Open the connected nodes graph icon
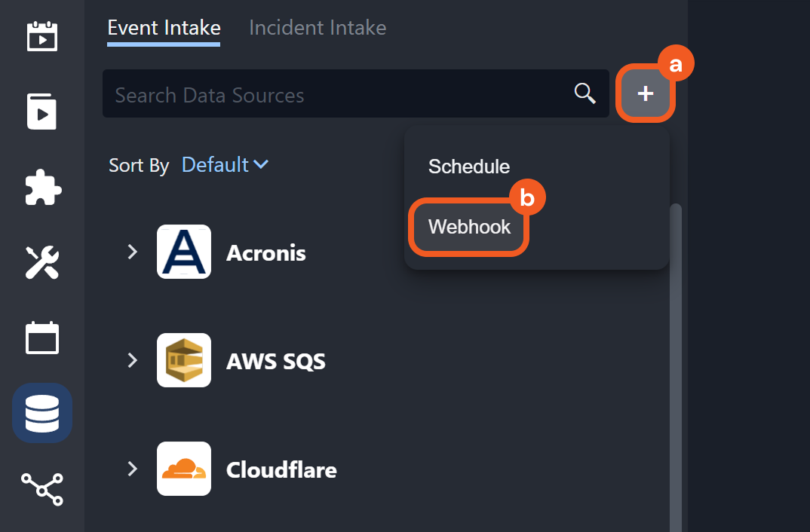The image size is (810, 532). click(42, 488)
